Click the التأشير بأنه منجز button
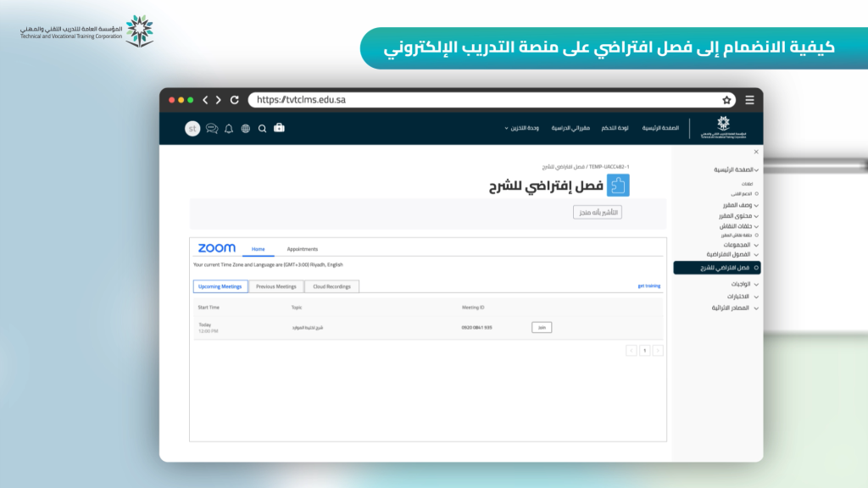The height and width of the screenshot is (488, 868). (x=598, y=213)
